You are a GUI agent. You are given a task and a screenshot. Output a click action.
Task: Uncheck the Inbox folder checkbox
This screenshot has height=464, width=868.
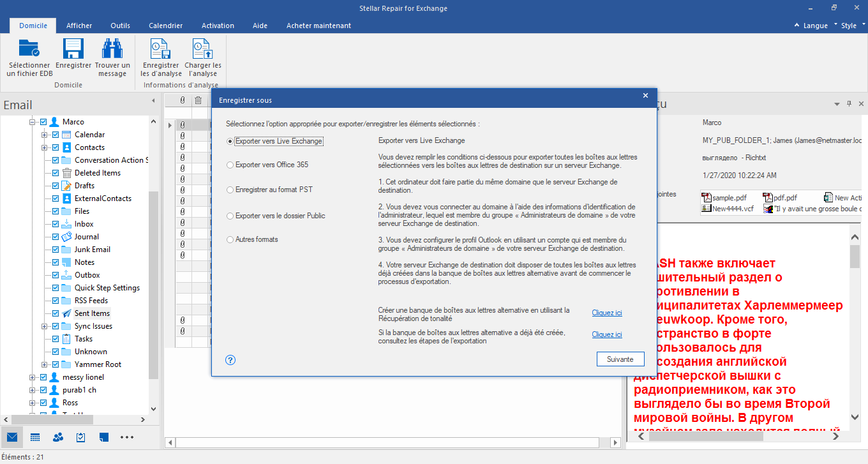tap(56, 224)
